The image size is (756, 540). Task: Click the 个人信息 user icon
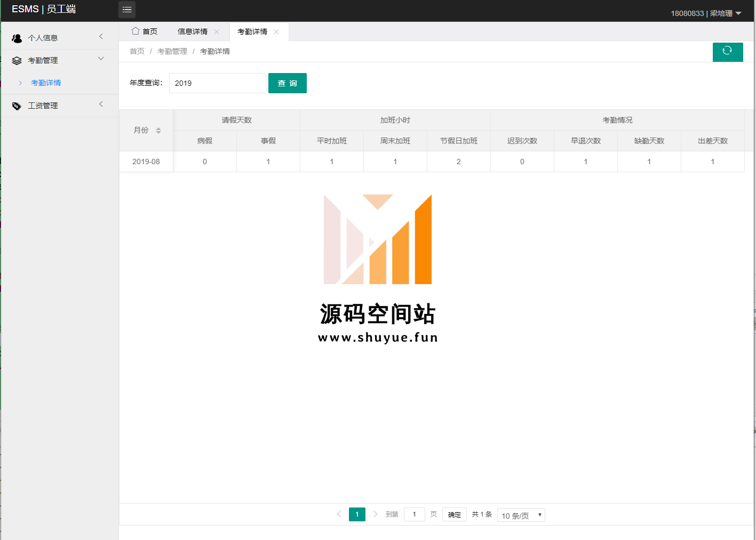click(x=17, y=38)
